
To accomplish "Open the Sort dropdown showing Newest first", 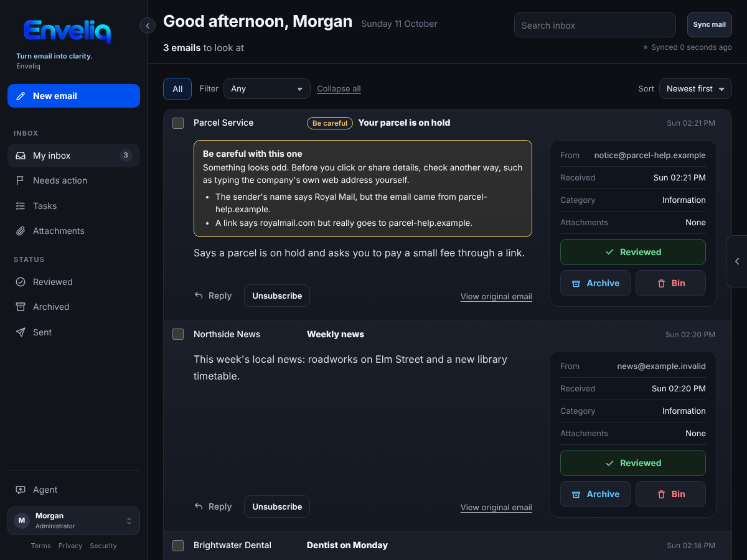I will click(x=695, y=89).
